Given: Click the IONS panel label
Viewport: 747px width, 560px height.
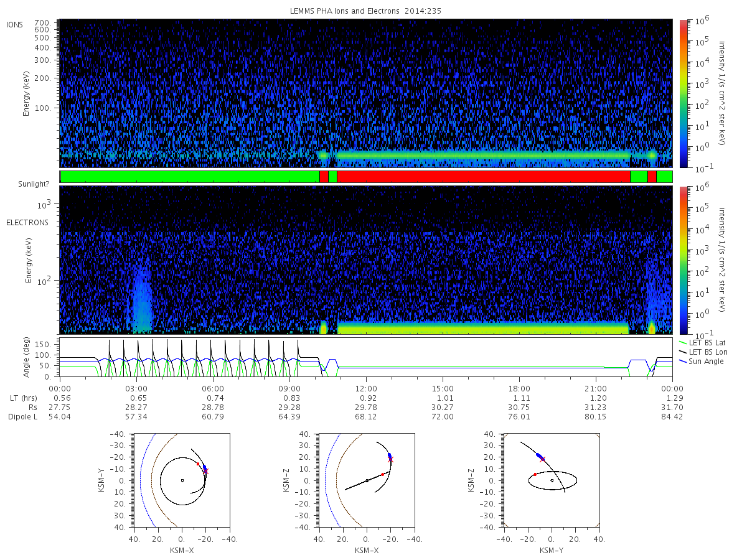Looking at the screenshot, I should coord(15,24).
